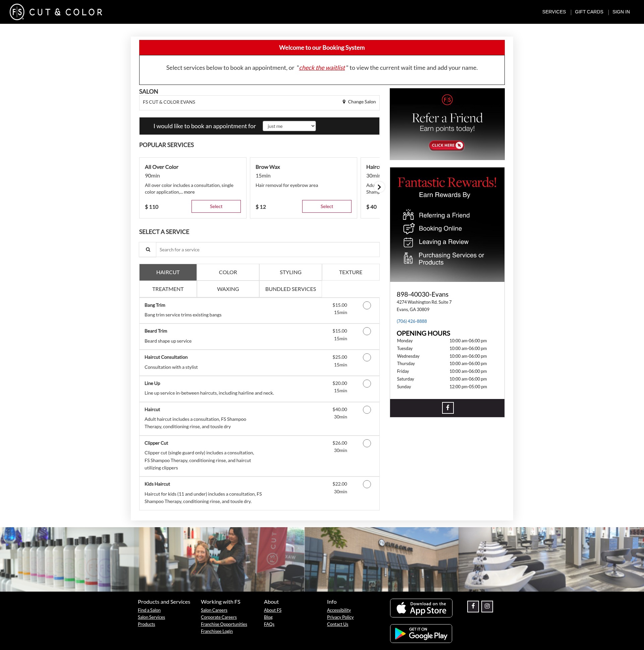Select the Bang Trim radio button
Image resolution: width=644 pixels, height=650 pixels.
(367, 305)
